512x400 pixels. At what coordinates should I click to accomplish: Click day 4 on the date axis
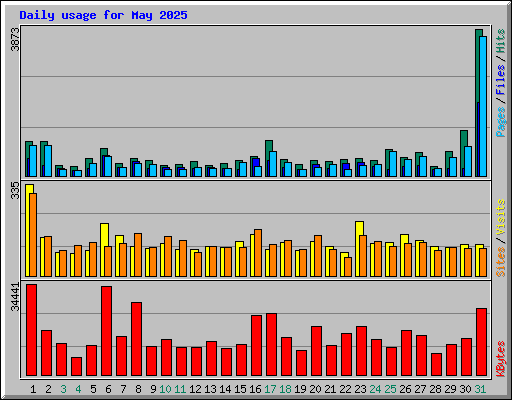[x=78, y=389]
